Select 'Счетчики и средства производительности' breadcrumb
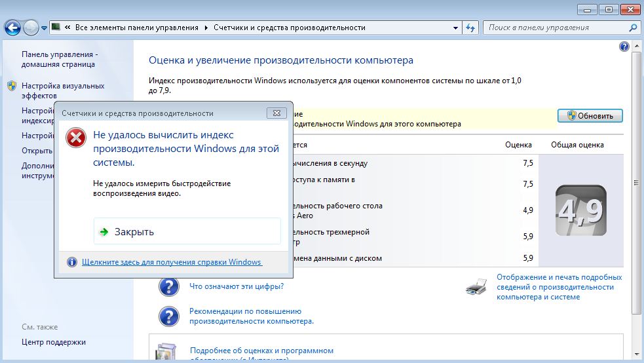Screen dimensions: 644x363 point(290,28)
